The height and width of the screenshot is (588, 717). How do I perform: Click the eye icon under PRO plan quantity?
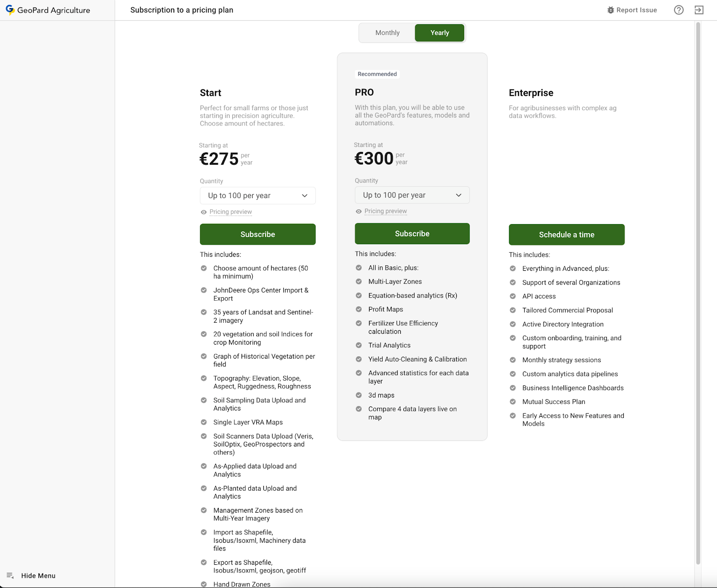coord(358,212)
